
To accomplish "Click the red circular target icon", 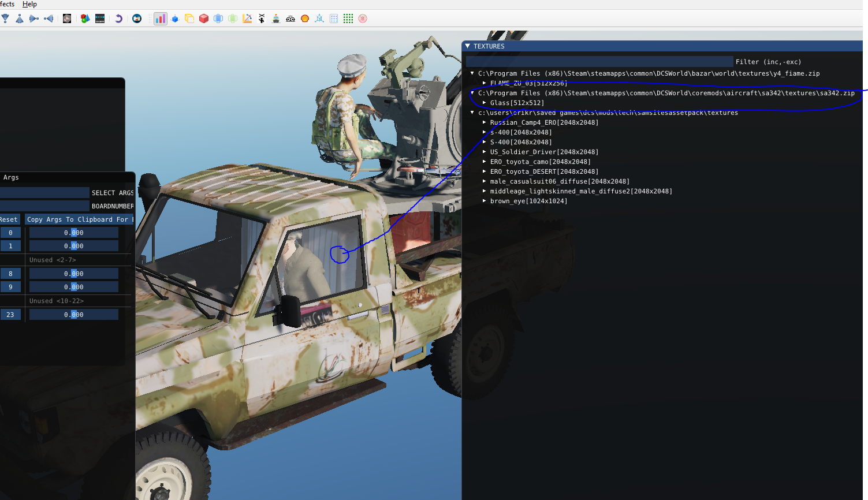I will 363,18.
